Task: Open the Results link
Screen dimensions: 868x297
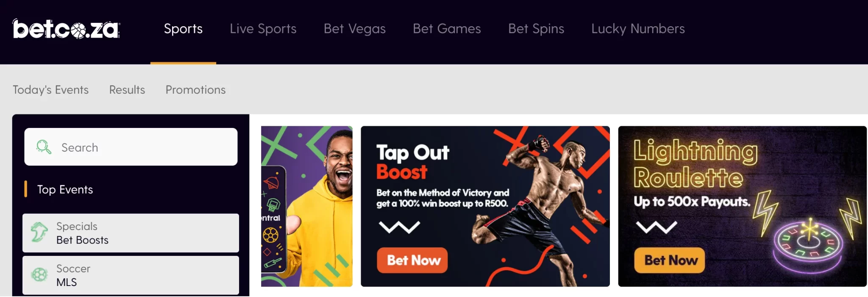Action: click(x=127, y=90)
